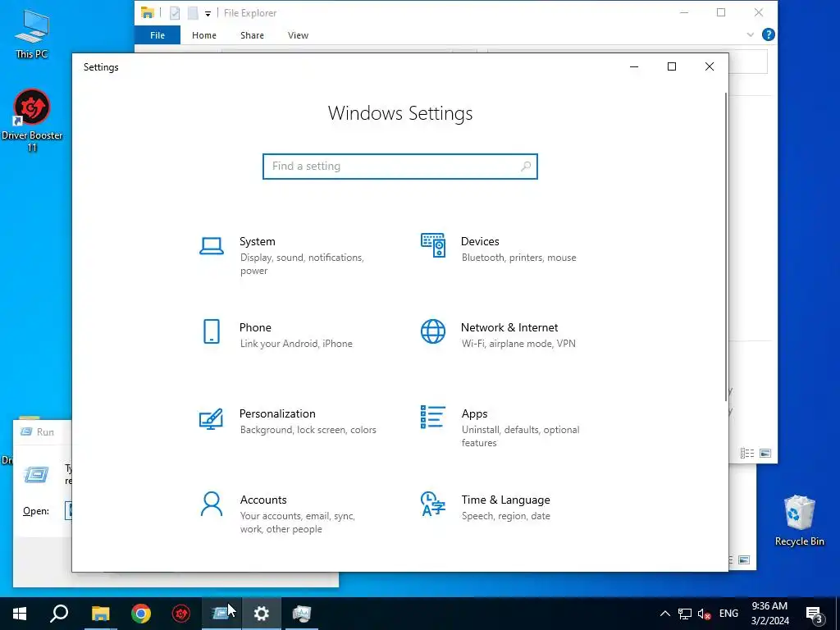The image size is (840, 630).
Task: Launch Google Chrome from the taskbar
Action: 141,614
